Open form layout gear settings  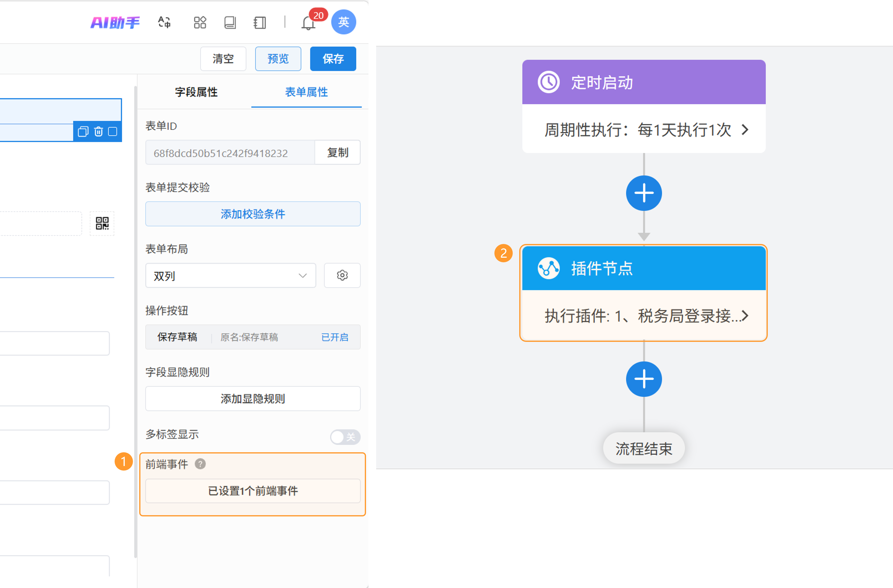[342, 275]
